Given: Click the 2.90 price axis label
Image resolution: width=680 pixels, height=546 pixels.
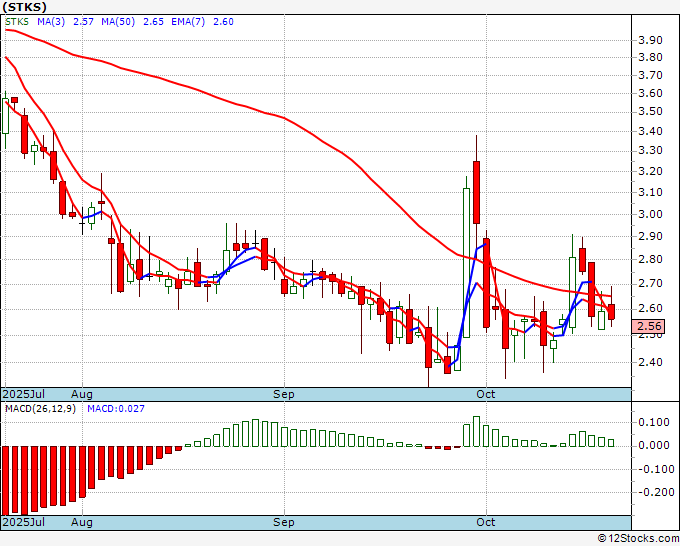Looking at the screenshot, I should pyautogui.click(x=651, y=236).
